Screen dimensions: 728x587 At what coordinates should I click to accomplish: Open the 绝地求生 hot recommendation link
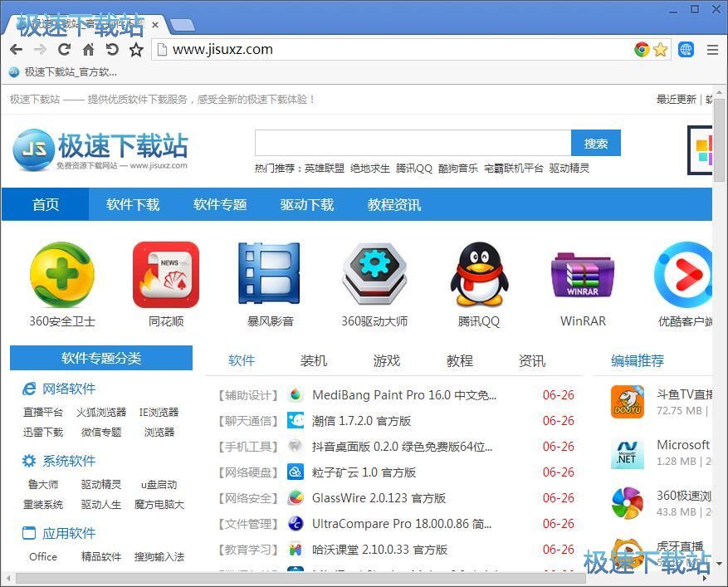pos(370,168)
